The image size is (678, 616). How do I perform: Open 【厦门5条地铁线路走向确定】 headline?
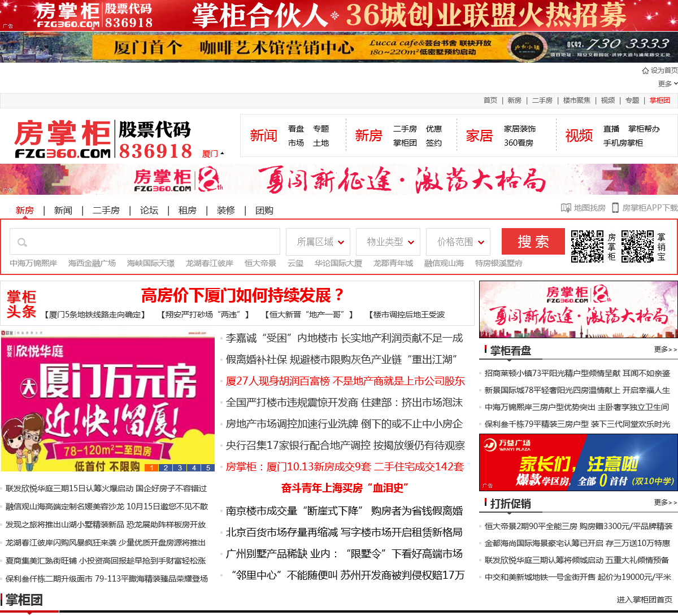click(x=95, y=314)
